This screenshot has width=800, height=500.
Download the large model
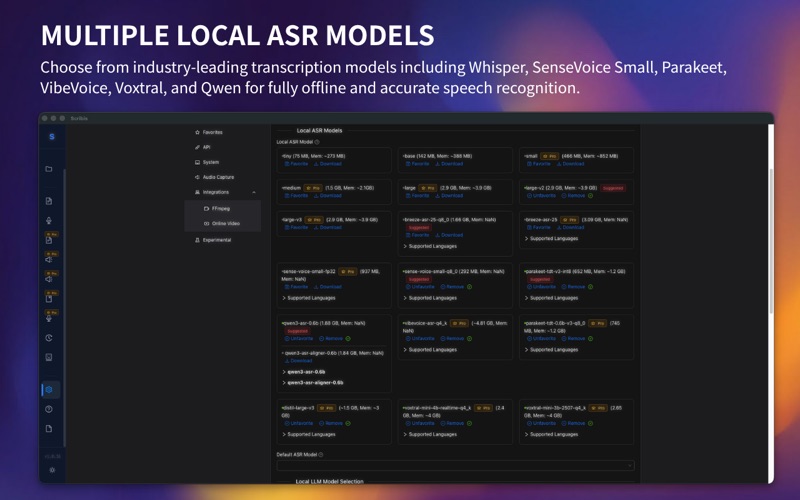(x=449, y=195)
